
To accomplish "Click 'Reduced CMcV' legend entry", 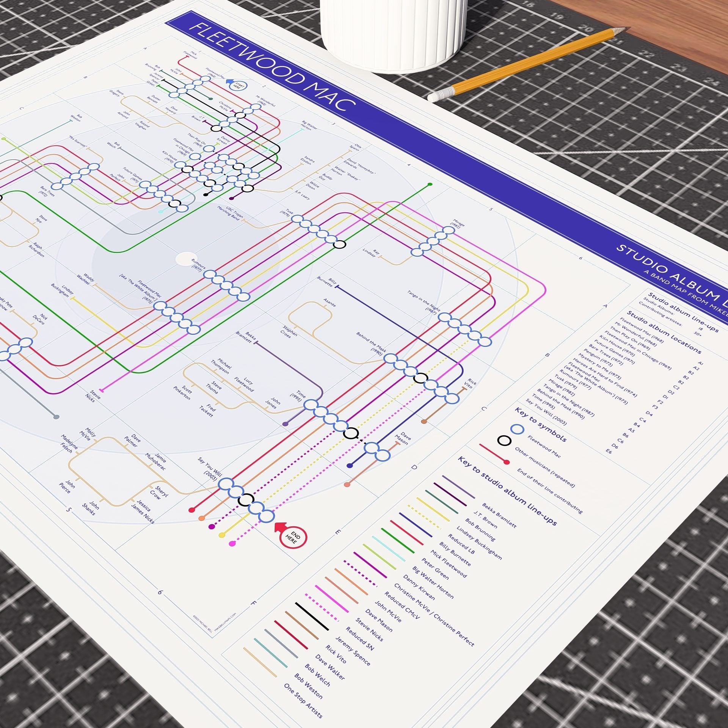I will 402,606.
